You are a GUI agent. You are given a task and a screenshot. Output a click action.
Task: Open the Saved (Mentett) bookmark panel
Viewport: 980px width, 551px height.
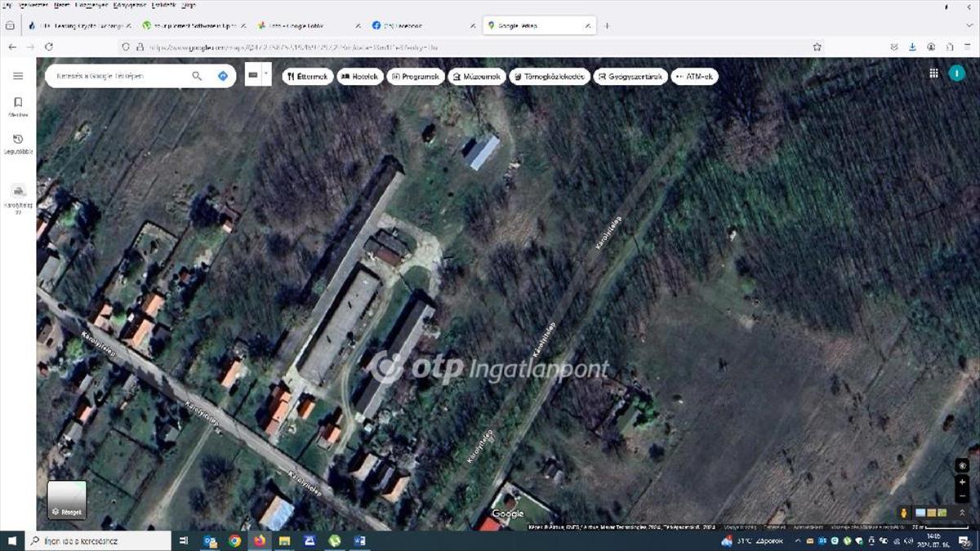click(18, 106)
